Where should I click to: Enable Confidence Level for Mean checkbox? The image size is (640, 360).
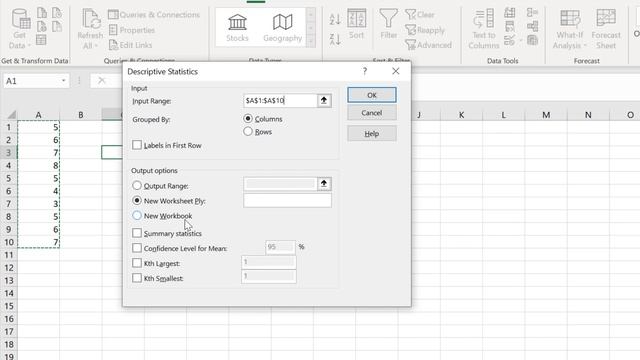[x=137, y=248]
